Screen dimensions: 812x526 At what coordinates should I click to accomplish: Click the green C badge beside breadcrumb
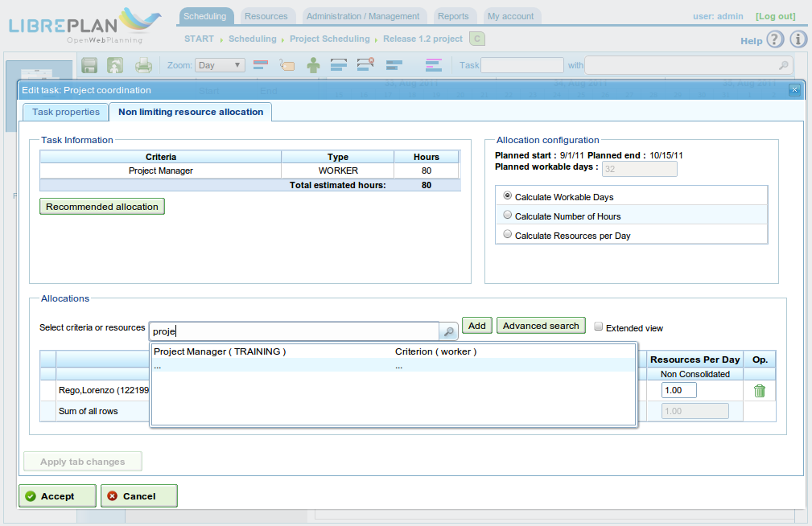pos(477,39)
